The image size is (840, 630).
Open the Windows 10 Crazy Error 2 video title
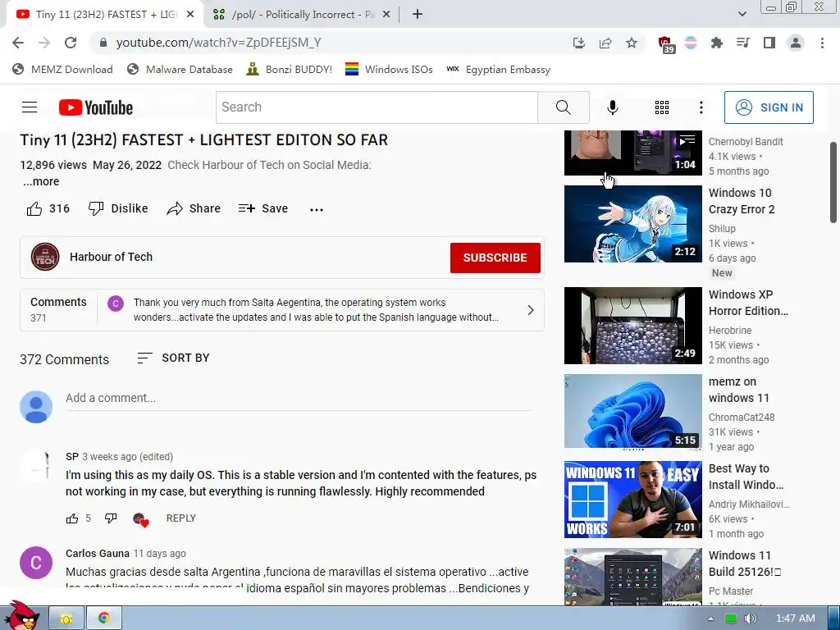742,201
